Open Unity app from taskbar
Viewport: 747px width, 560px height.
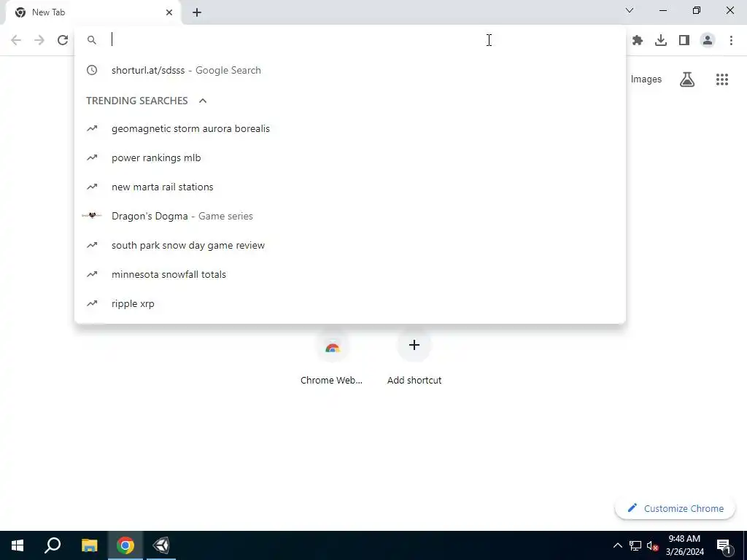click(161, 545)
